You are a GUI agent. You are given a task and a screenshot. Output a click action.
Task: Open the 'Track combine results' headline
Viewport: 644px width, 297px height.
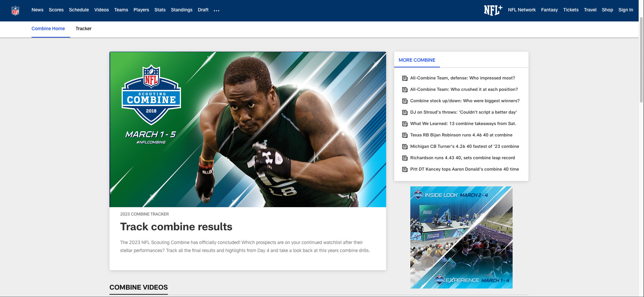point(176,227)
